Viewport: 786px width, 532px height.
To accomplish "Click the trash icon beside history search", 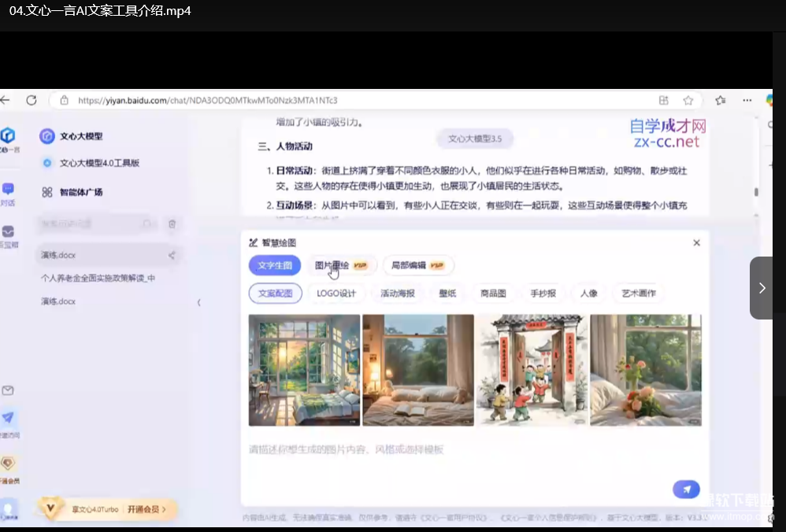I will [172, 224].
